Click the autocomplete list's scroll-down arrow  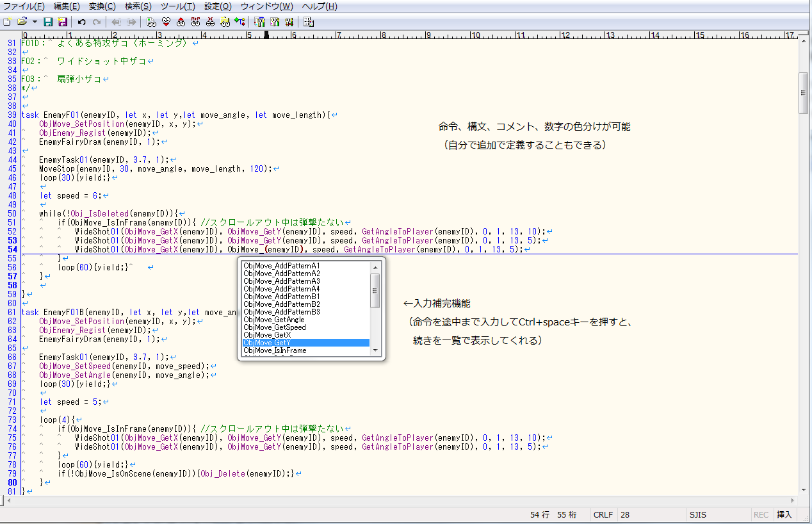click(x=375, y=350)
